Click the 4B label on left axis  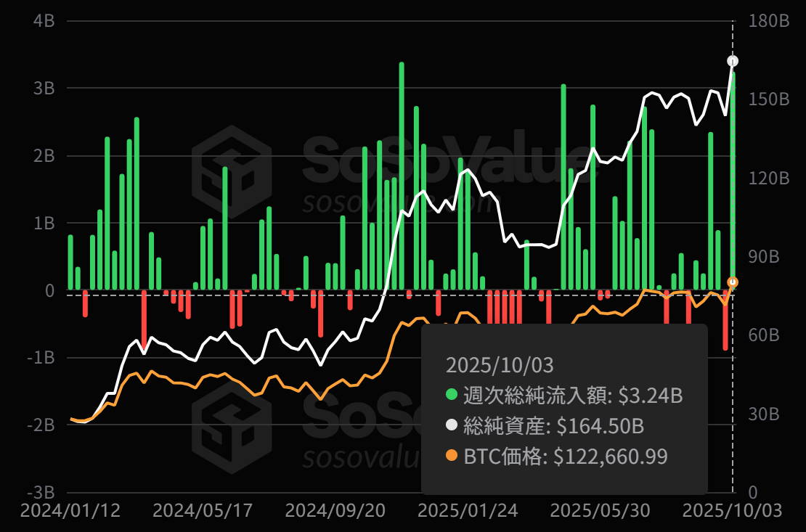pos(44,21)
